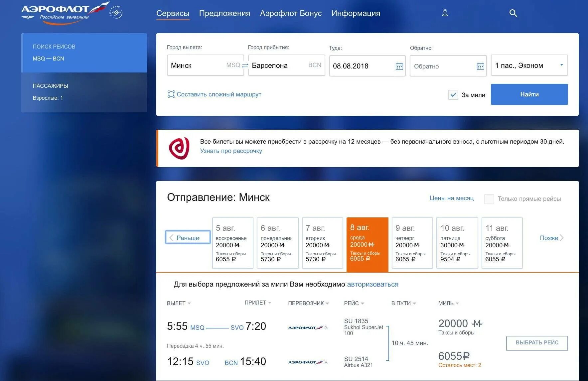Sort by ПРИЛЕТ column
The image size is (588, 381).
coord(258,303)
